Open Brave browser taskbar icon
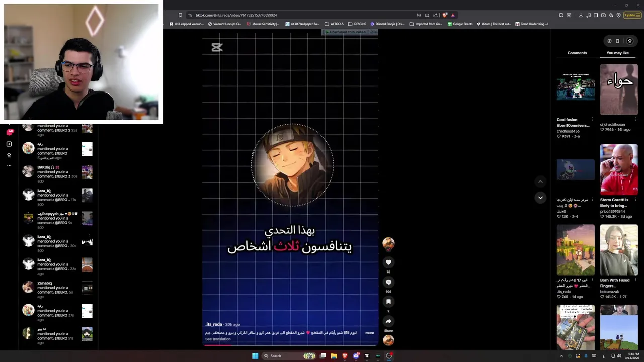Screen dimensions: 644x362 click(345, 356)
